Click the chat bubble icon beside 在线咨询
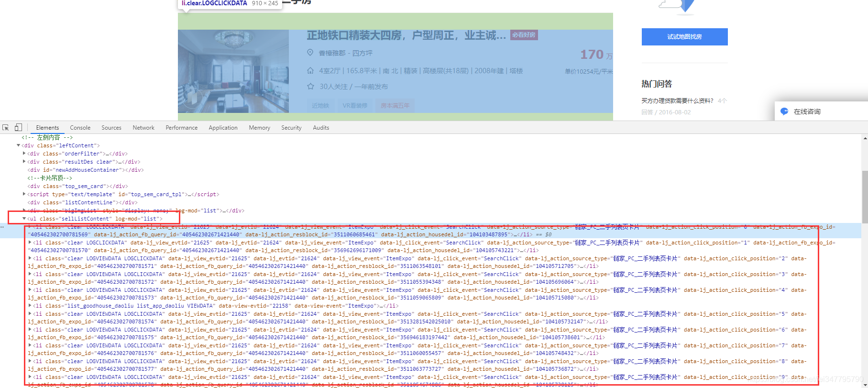 pos(784,111)
